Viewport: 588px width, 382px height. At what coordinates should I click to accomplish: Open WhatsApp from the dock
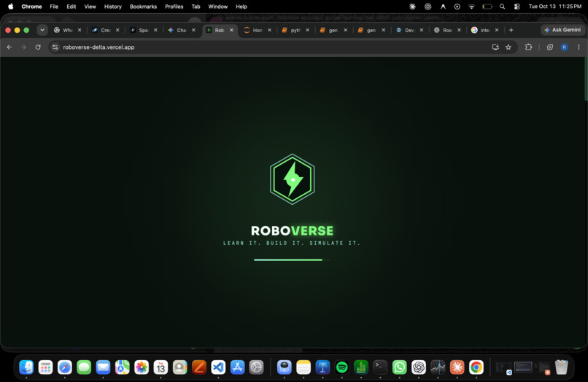pos(399,367)
